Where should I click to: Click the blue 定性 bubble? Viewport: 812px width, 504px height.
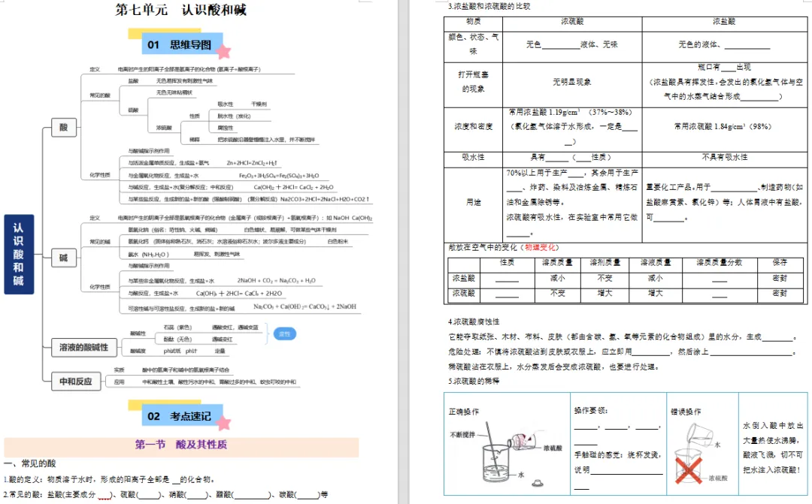pos(284,333)
